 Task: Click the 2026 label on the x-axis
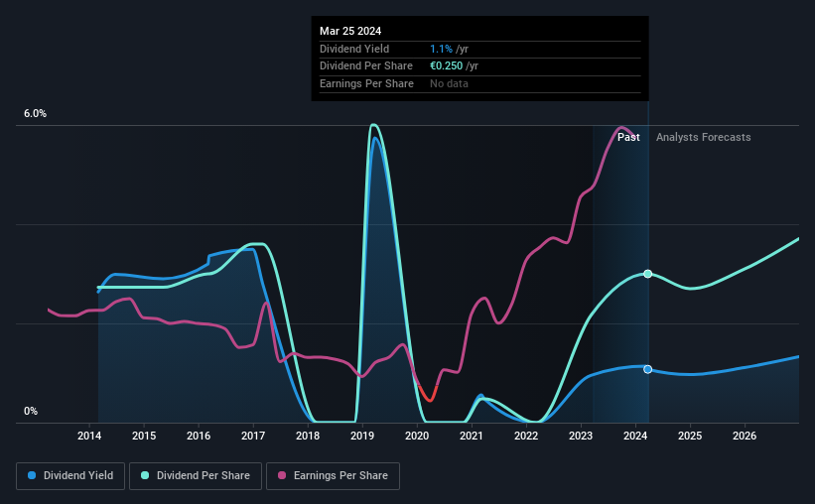click(745, 436)
